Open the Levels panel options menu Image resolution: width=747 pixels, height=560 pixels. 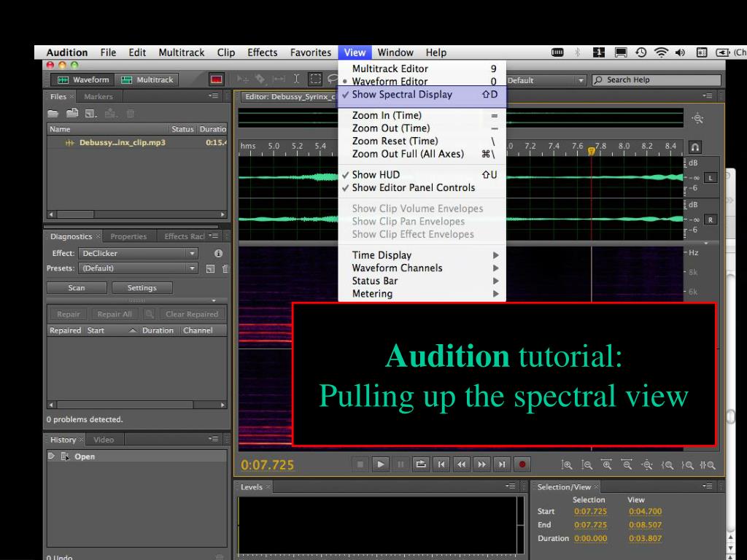coord(510,486)
